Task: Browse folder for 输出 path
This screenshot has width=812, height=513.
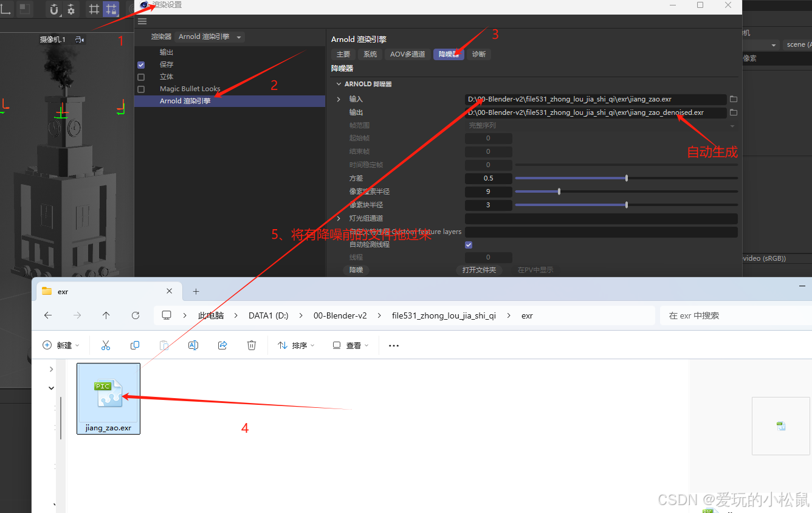Action: coord(733,112)
